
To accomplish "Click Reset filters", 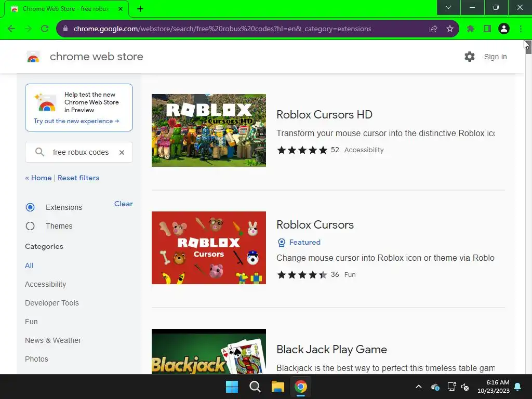I will (x=78, y=178).
